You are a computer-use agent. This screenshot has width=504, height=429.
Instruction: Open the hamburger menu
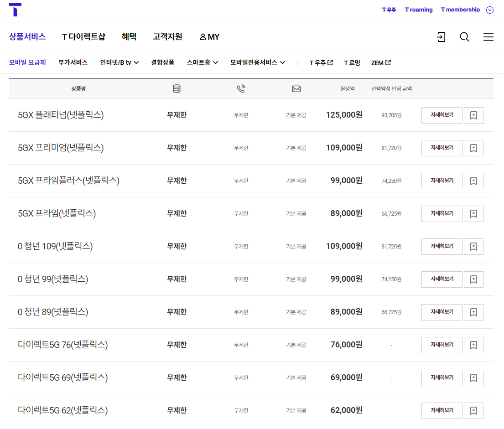click(488, 37)
